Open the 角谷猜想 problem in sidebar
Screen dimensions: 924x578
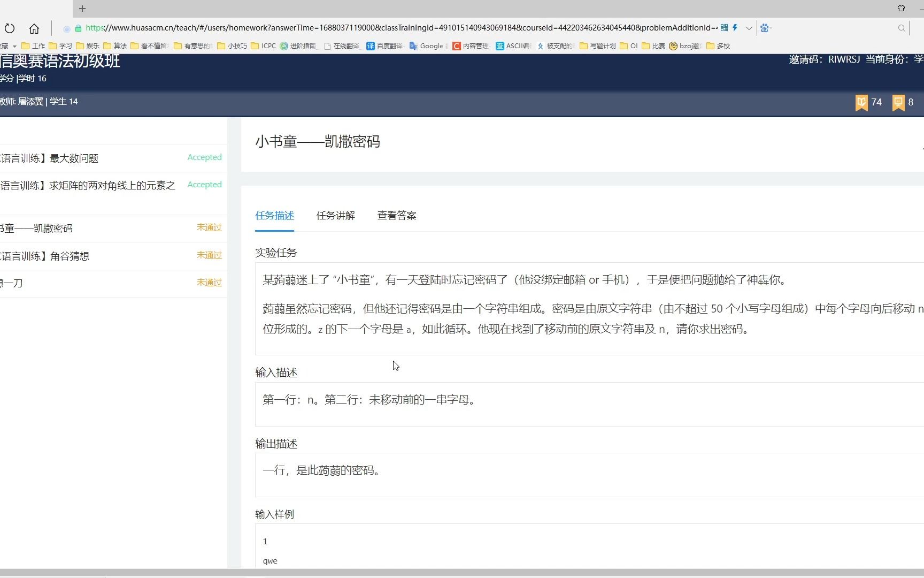click(45, 256)
